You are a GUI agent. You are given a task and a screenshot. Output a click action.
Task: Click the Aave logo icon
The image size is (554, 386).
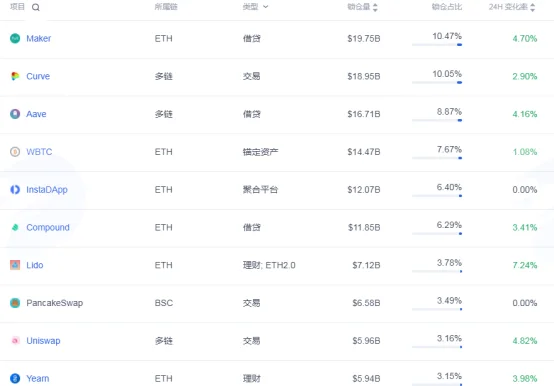click(x=15, y=114)
